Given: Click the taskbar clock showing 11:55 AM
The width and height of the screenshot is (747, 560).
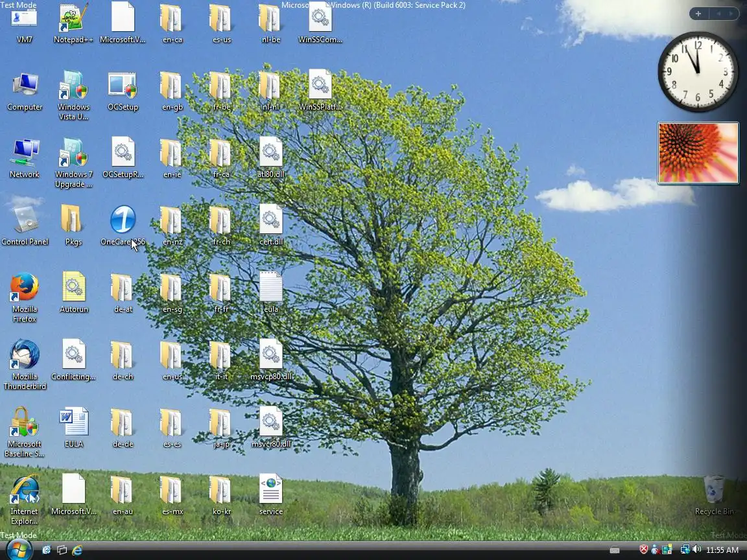Looking at the screenshot, I should pyautogui.click(x=722, y=550).
